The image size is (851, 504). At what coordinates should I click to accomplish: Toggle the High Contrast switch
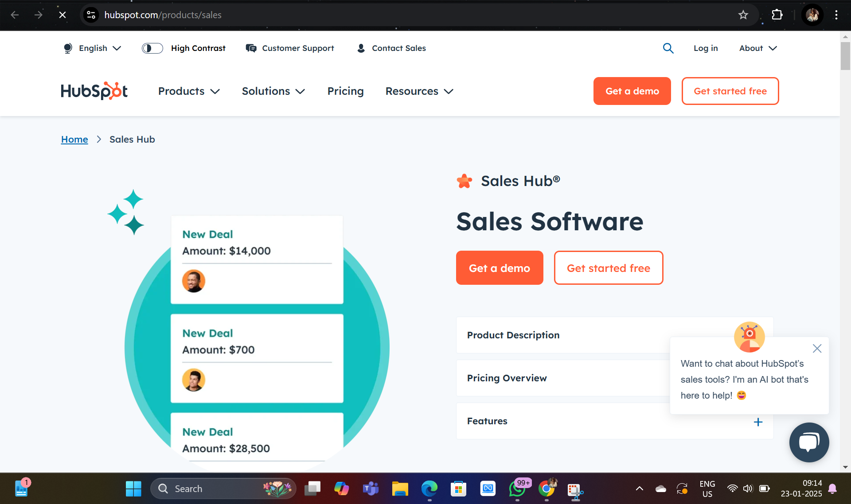pyautogui.click(x=152, y=48)
